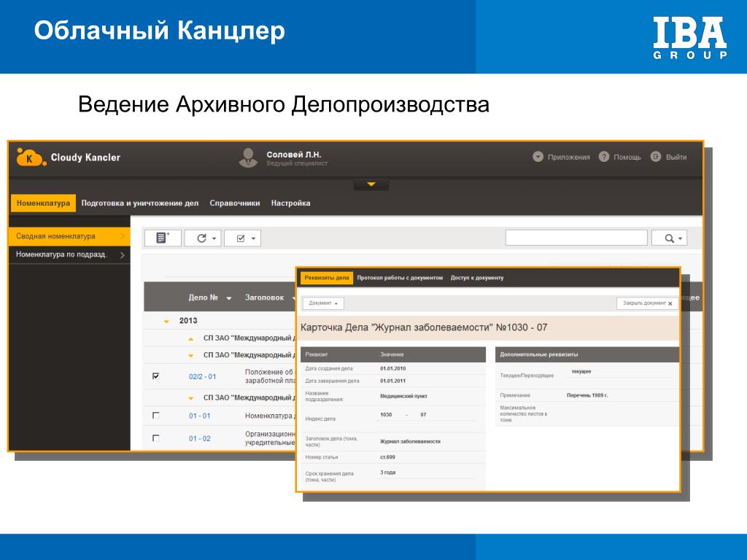This screenshot has height=560, width=747.
Task: Click Приложения header link
Action: [568, 157]
